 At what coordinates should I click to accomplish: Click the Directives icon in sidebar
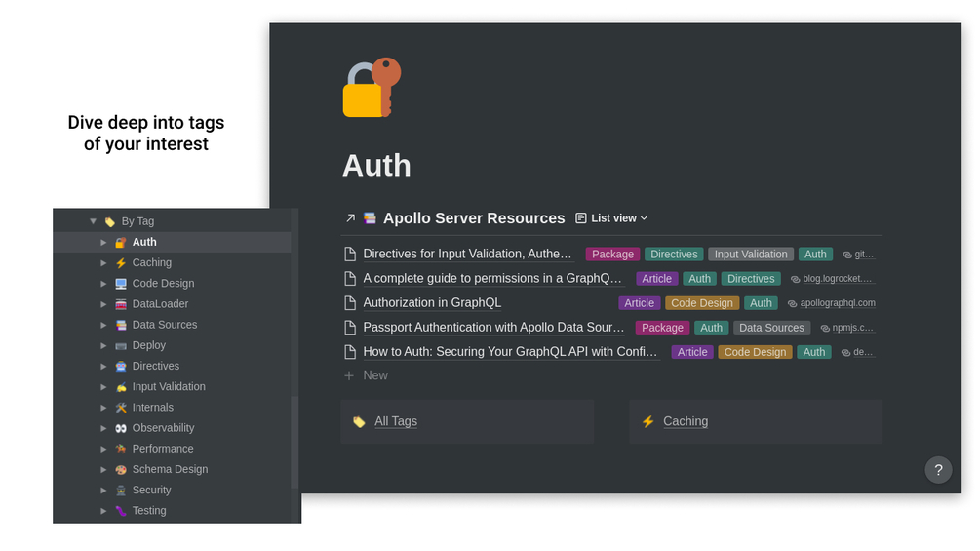[121, 366]
